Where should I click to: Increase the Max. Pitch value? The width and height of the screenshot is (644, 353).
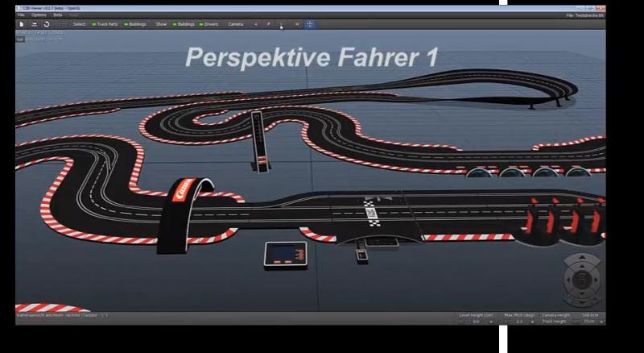click(x=535, y=321)
